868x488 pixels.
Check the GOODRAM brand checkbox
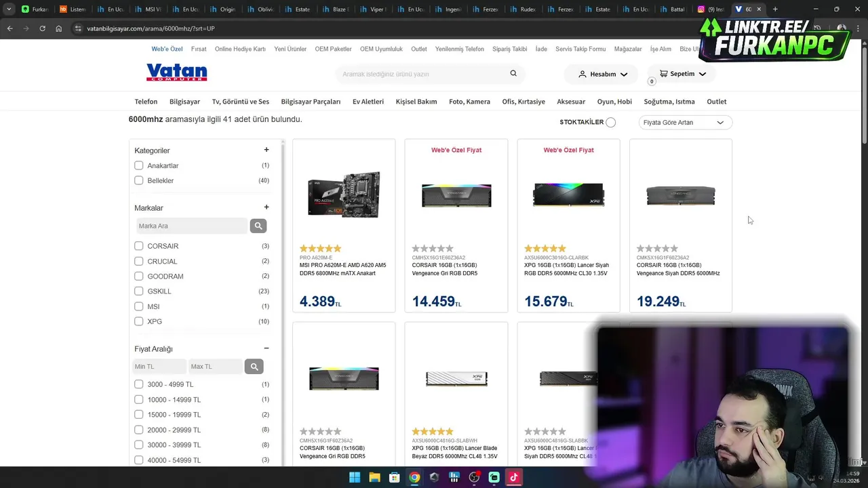point(139,276)
